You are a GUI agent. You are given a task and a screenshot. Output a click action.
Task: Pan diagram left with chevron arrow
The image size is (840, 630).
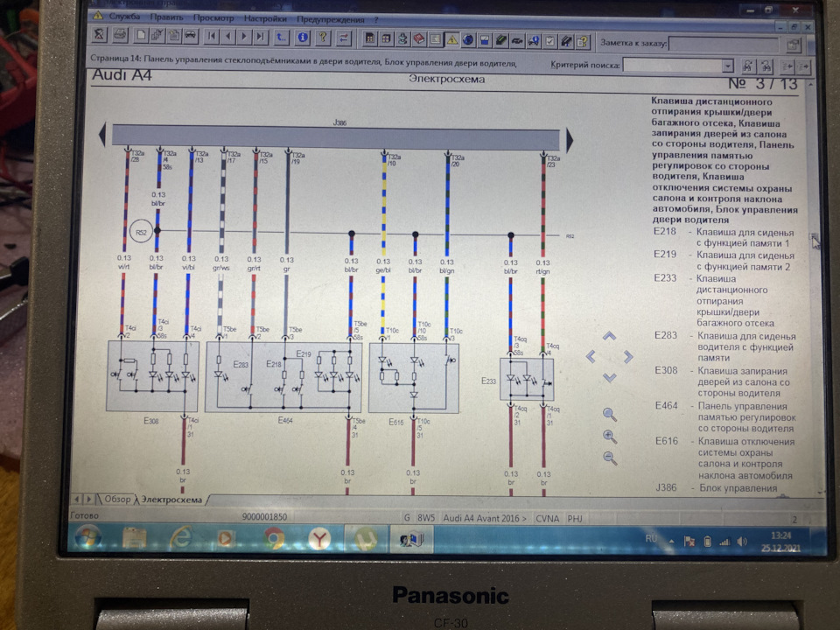pos(591,356)
